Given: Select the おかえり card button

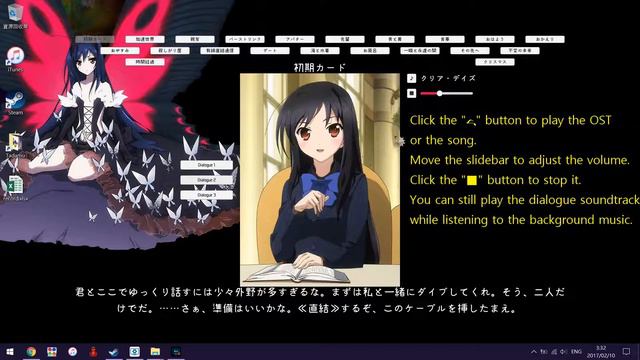Looking at the screenshot, I should click(545, 39).
